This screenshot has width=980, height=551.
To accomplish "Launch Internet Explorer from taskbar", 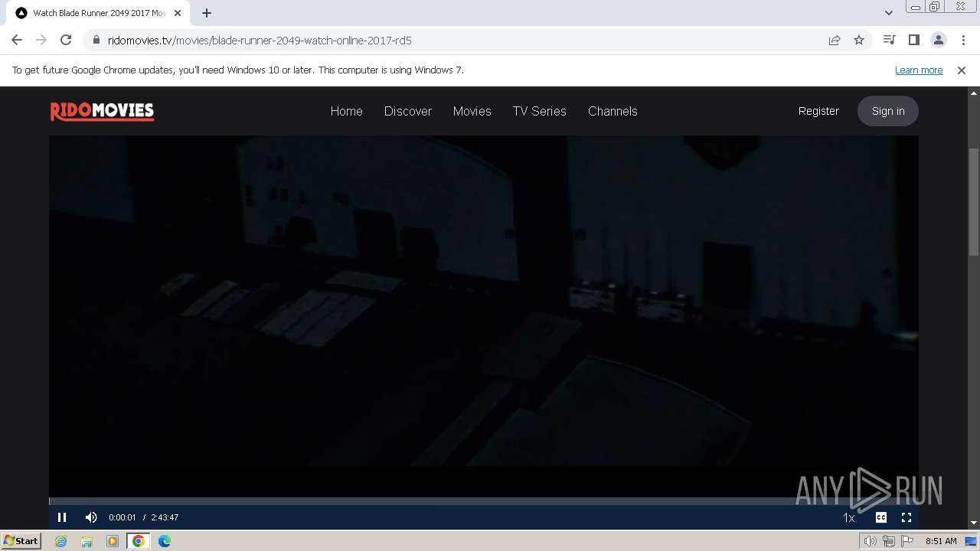I will click(61, 541).
